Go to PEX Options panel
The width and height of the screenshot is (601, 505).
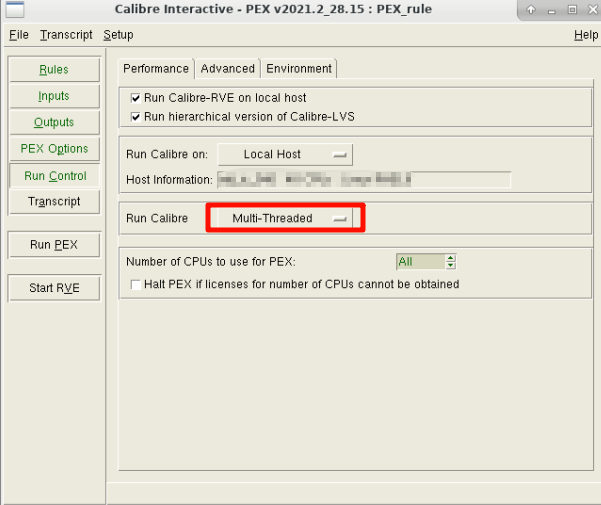pyautogui.click(x=54, y=149)
